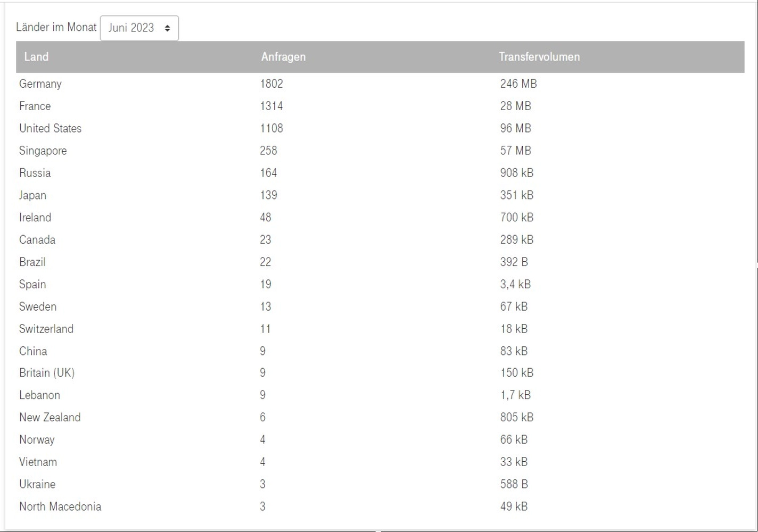Click the Brazil table entry
The width and height of the screenshot is (758, 532).
click(32, 262)
